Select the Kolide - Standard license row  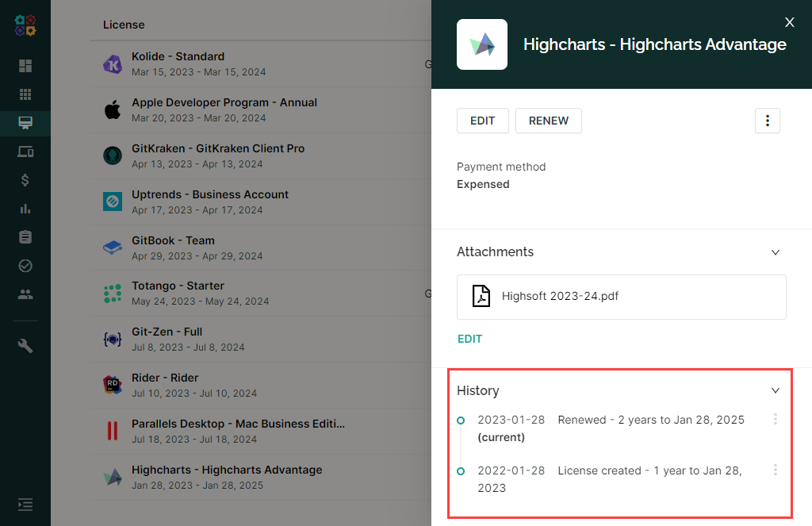(x=261, y=64)
